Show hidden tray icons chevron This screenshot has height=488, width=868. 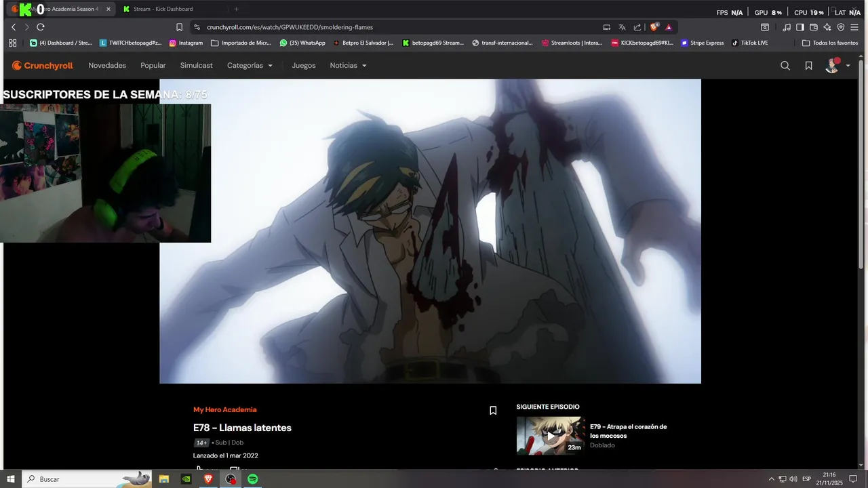point(772,479)
